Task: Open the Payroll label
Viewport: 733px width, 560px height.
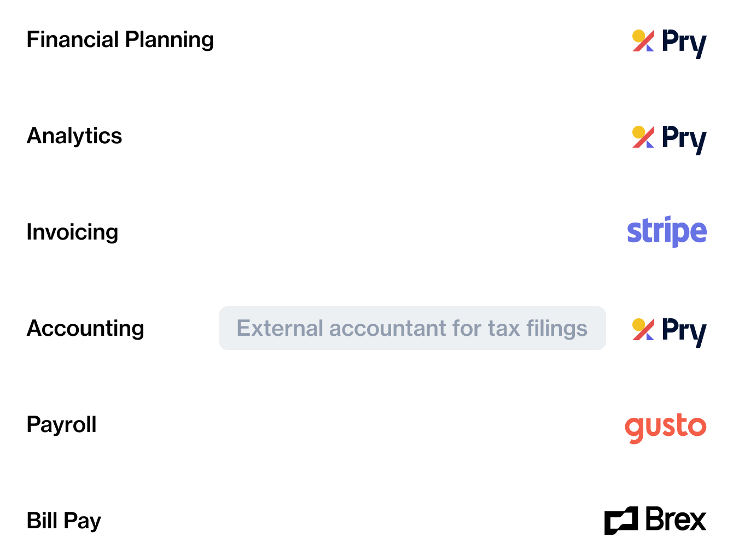Action: click(61, 425)
